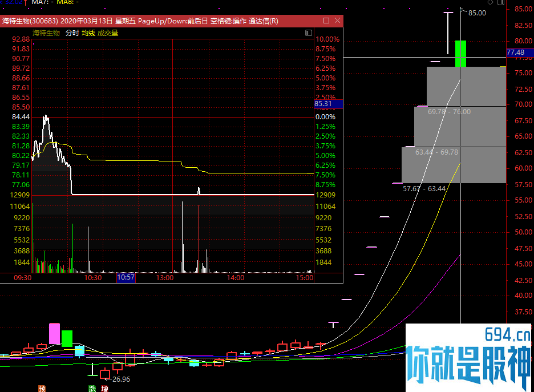
Task: Maximize the 海特生物 intraday popup window
Action: coord(326,21)
